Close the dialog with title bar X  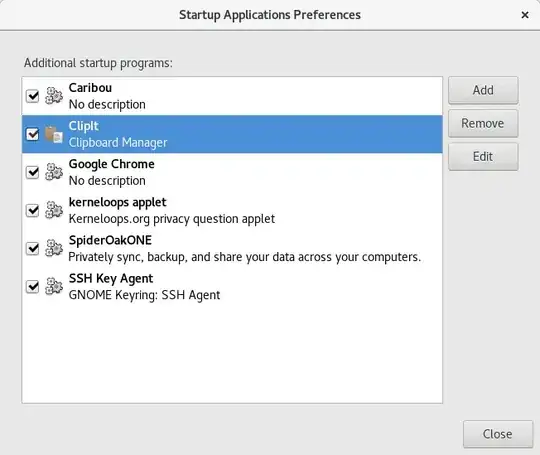(x=525, y=15)
